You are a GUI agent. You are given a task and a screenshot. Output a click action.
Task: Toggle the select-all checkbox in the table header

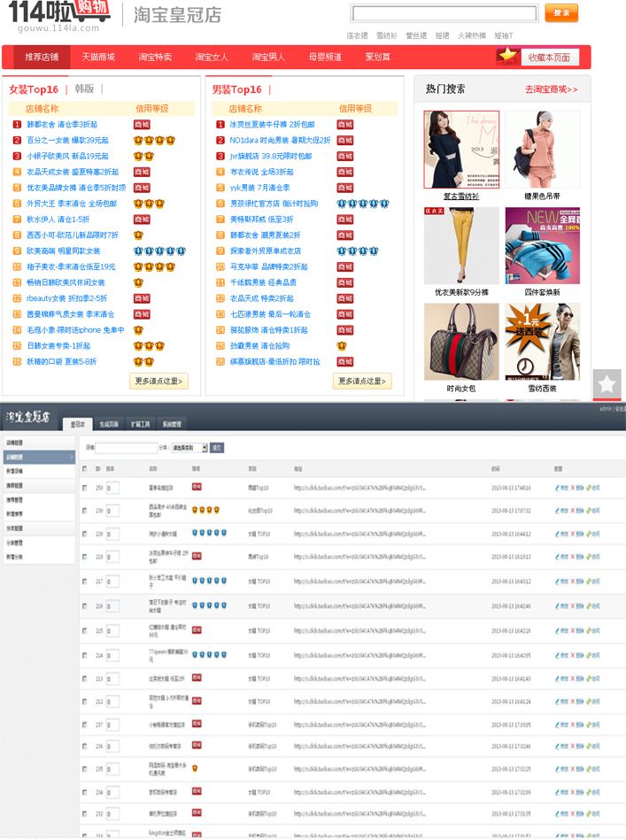pos(85,469)
